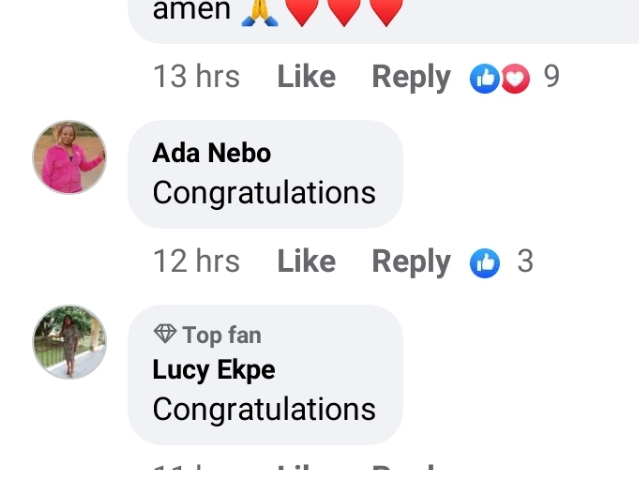Click the blue thumbs-up reaction beside count 9
This screenshot has height=493, width=639.
(x=484, y=78)
